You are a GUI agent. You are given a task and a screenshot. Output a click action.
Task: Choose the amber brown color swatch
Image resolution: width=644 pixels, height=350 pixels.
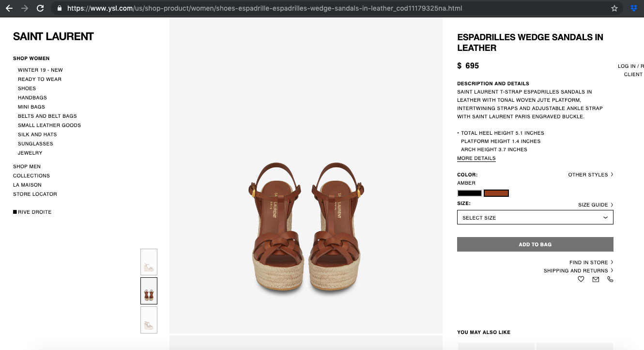click(496, 193)
